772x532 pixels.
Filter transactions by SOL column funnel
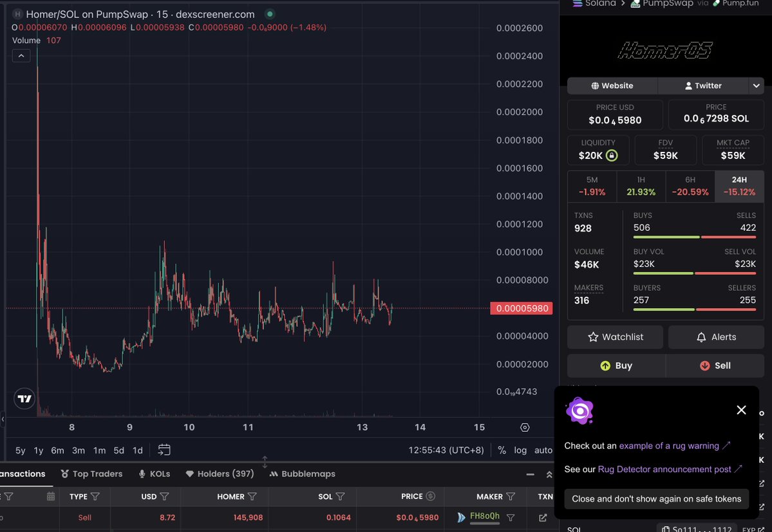340,497
